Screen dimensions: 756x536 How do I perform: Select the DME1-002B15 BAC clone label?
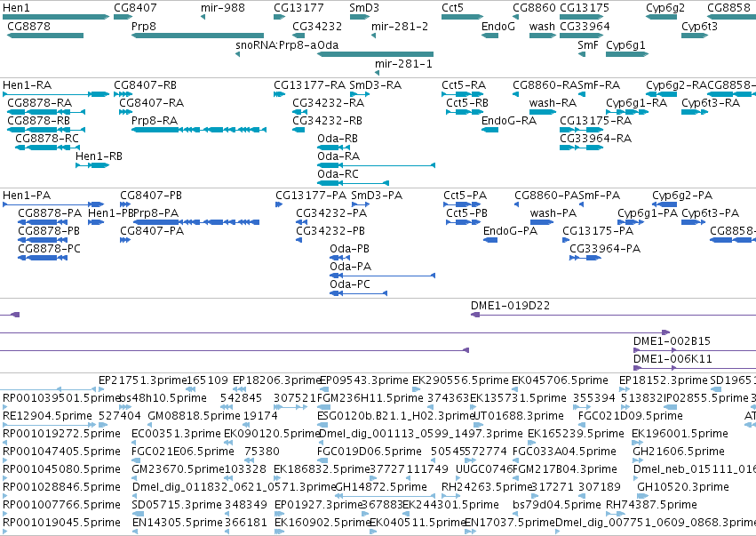click(672, 341)
